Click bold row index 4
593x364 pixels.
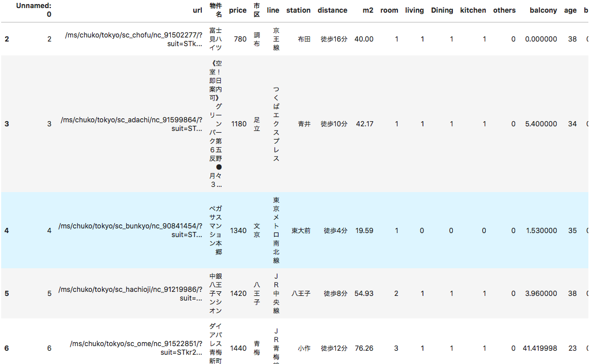point(7,230)
